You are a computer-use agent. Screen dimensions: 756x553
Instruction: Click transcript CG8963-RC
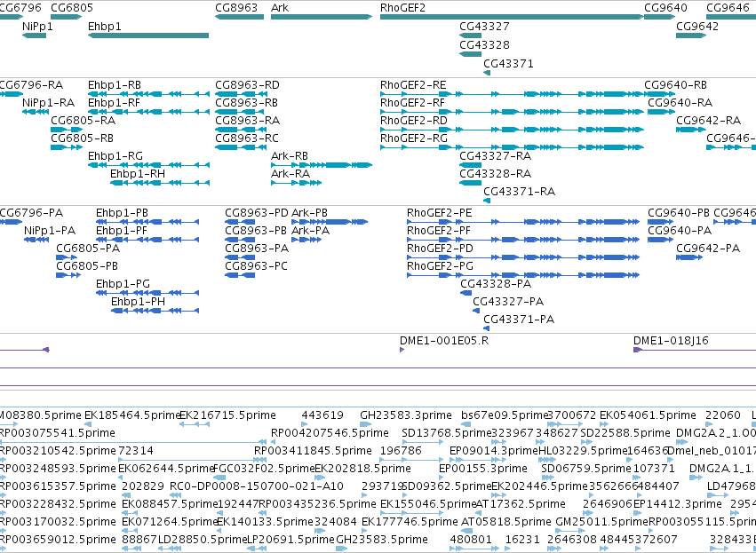coord(247,138)
